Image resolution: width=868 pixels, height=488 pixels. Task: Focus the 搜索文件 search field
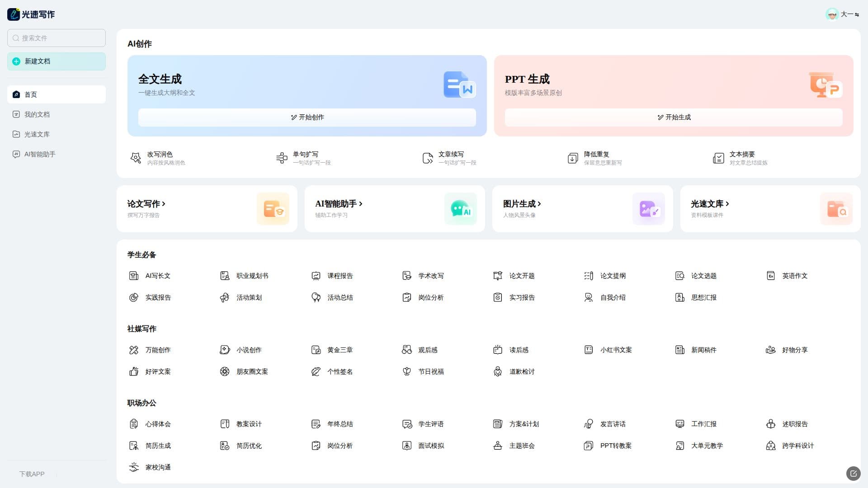click(57, 38)
